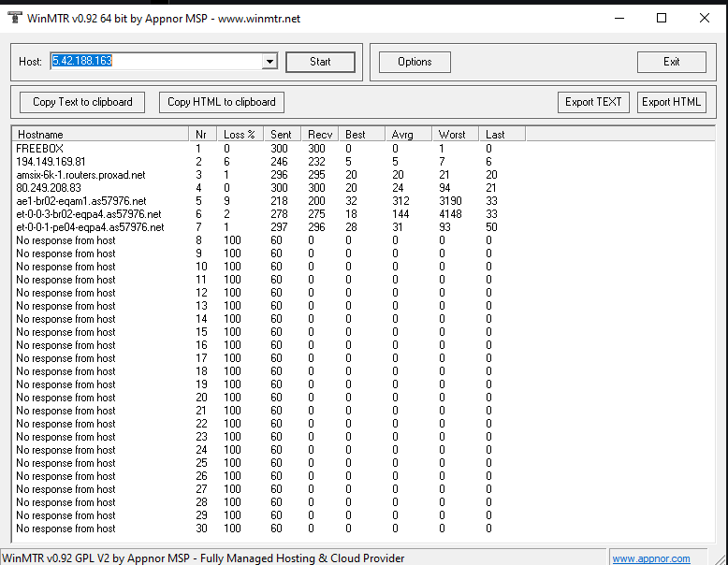Click the status bar WinMTR GPL text
The width and height of the screenshot is (728, 565).
click(x=203, y=558)
